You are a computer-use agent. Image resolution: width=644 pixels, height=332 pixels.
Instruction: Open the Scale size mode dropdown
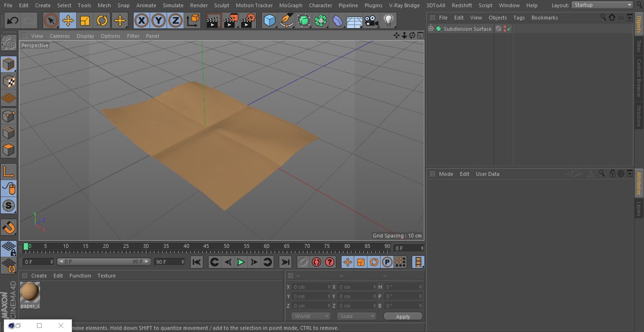357,316
